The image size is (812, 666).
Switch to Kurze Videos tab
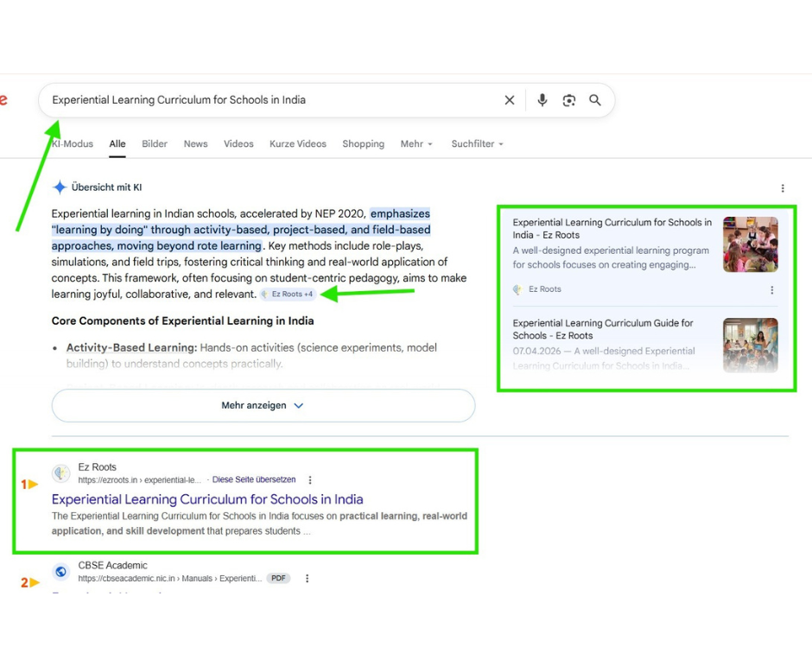(298, 144)
